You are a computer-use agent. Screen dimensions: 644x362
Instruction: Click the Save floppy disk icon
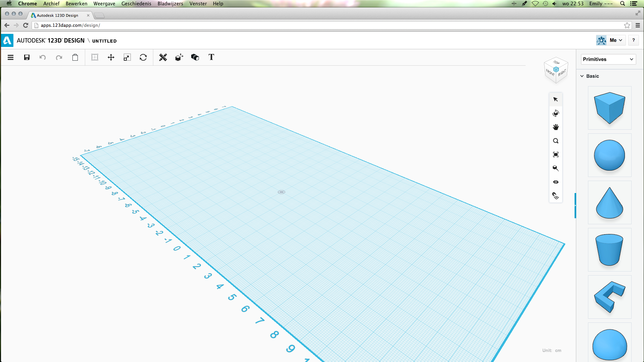point(27,57)
